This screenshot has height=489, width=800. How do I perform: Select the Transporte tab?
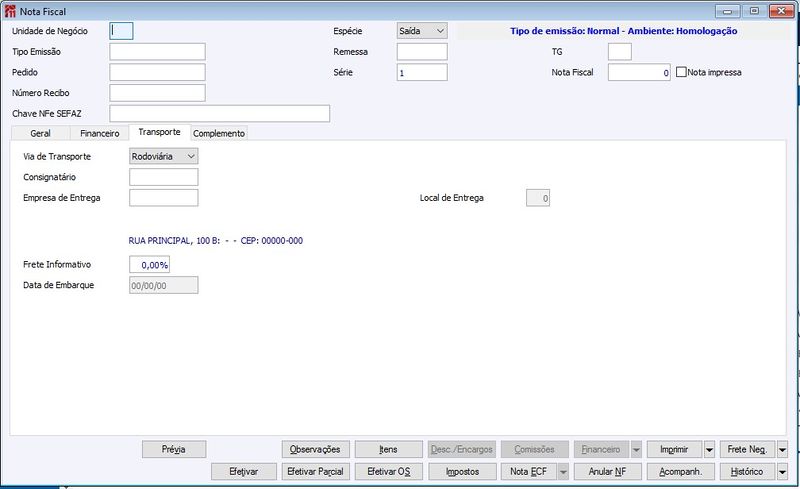159,132
